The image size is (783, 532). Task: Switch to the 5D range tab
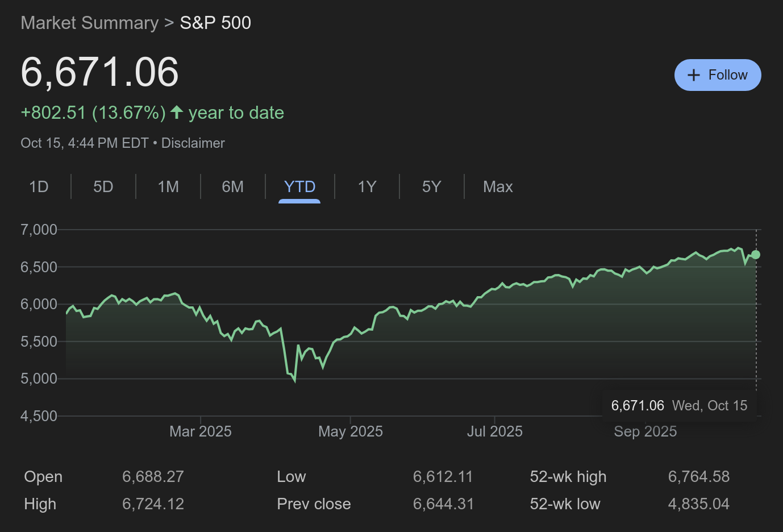[103, 186]
